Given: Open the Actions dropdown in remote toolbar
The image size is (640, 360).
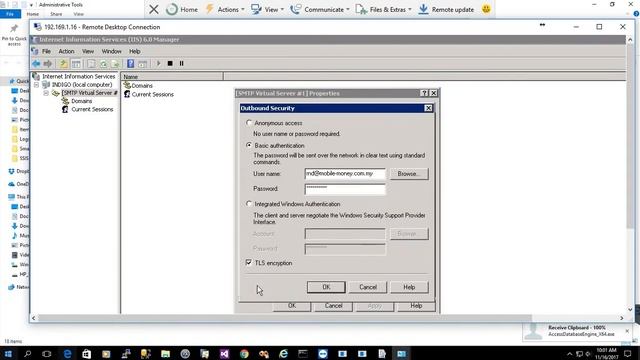Looking at the screenshot, I should coord(225,9).
